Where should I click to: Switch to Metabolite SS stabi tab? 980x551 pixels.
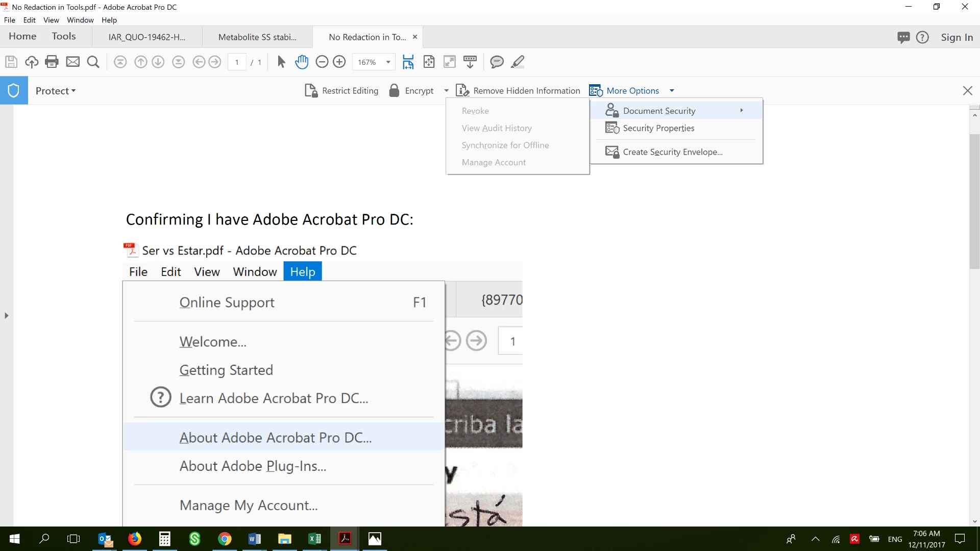coord(257,37)
